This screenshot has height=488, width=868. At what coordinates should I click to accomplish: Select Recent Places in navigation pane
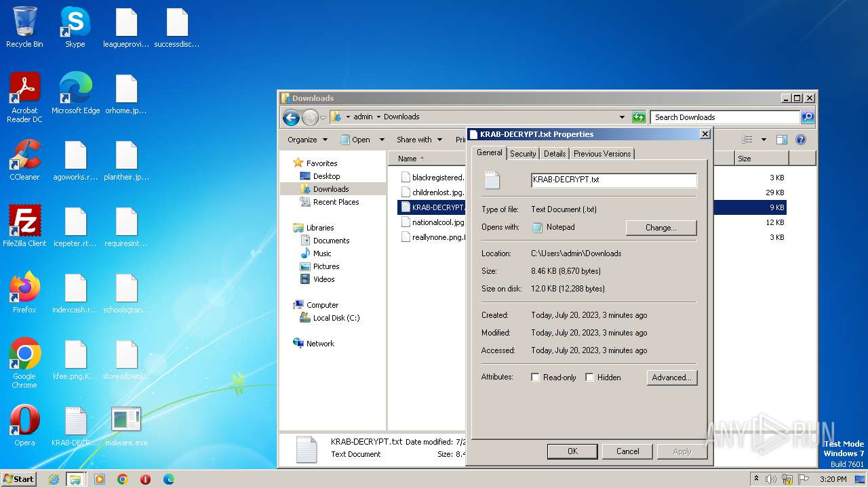336,202
